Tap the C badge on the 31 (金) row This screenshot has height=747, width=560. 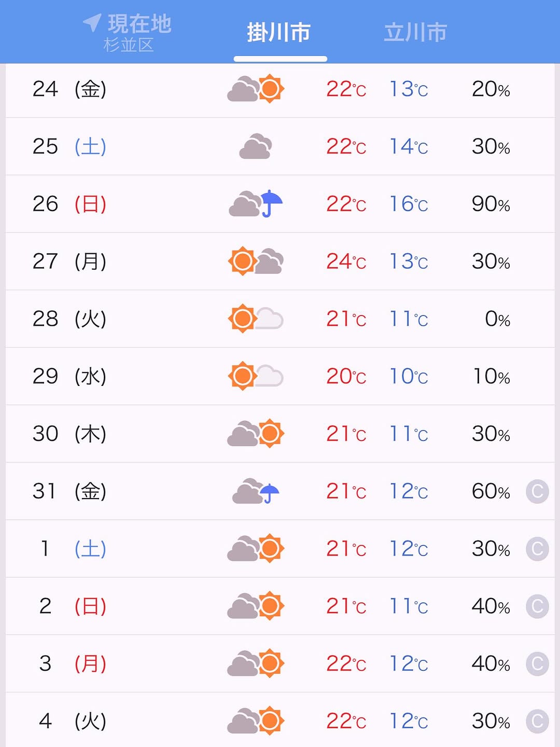(537, 491)
